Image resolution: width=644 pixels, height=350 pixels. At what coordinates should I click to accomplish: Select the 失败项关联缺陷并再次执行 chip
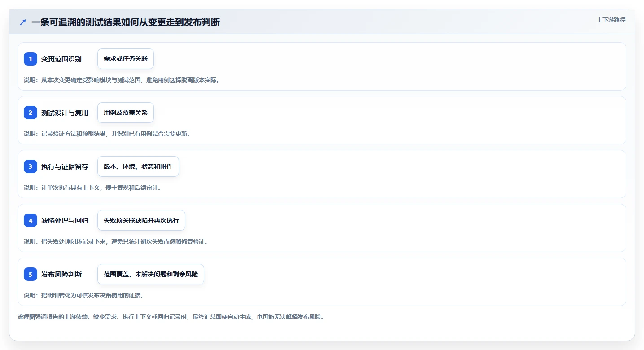141,220
